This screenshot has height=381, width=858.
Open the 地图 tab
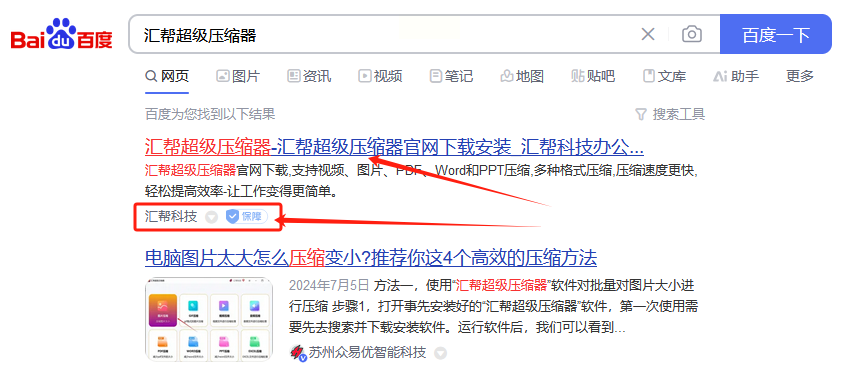522,76
